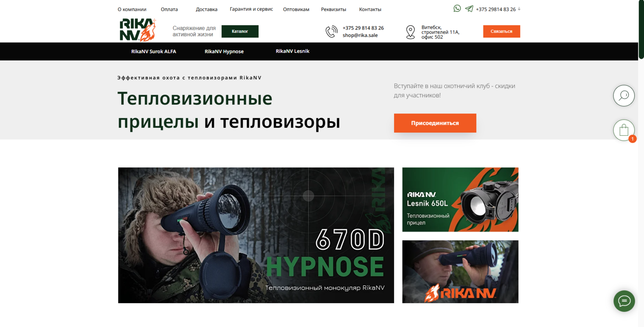This screenshot has height=327, width=644.
Task: Open the Реквизиты page
Action: [333, 9]
